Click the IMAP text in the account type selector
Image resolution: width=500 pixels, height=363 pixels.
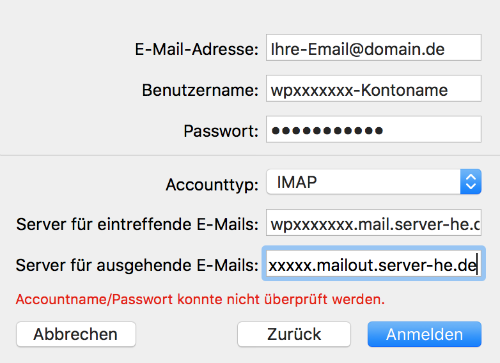[x=297, y=182]
